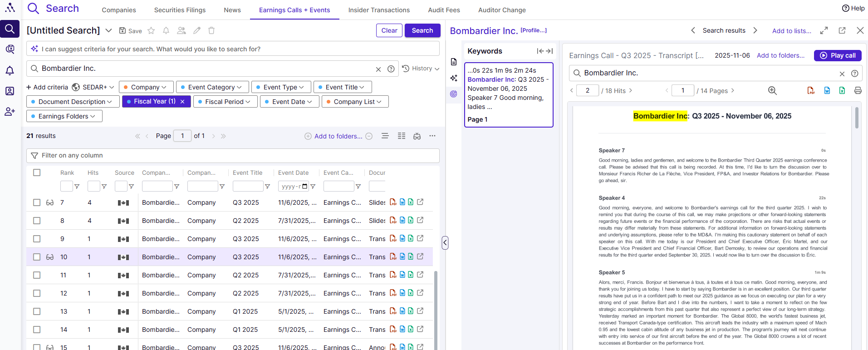
Task: Export transcript as PDF in viewer toolbar
Action: (811, 90)
